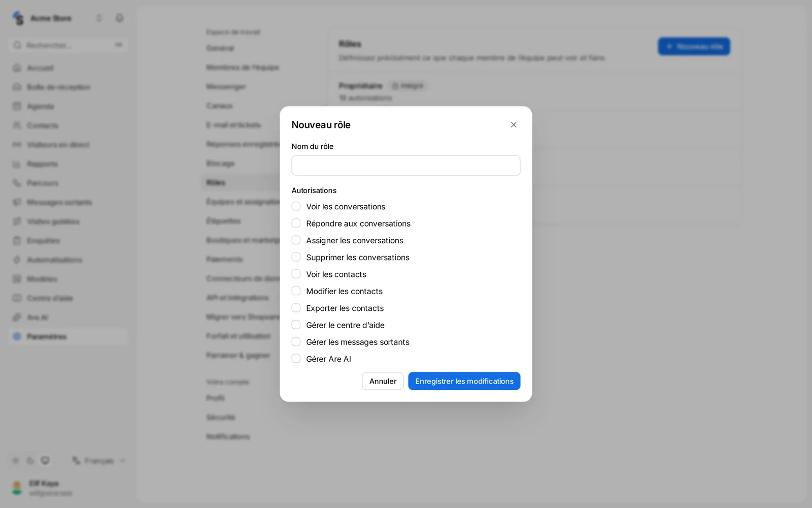This screenshot has height=508, width=812.
Task: Enable Voir les contacts permission
Action: point(296,274)
